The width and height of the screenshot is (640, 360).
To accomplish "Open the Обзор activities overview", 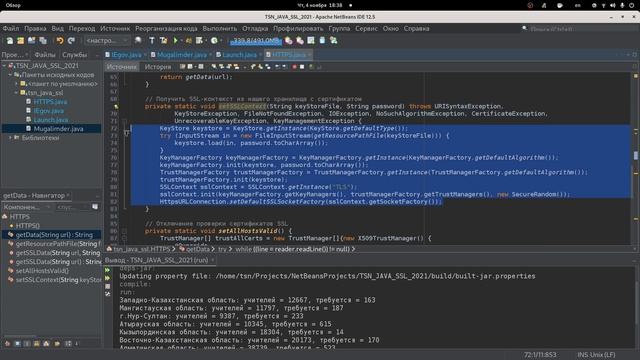I will (13, 5).
